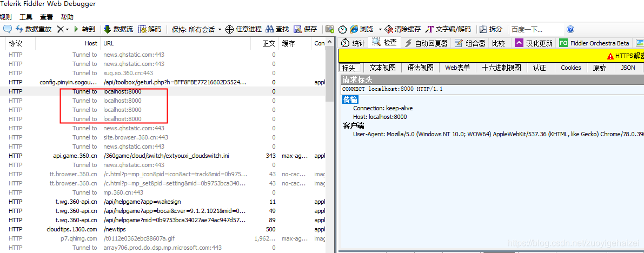
Task: Switch to the 文本视图 tab
Action: 382,68
